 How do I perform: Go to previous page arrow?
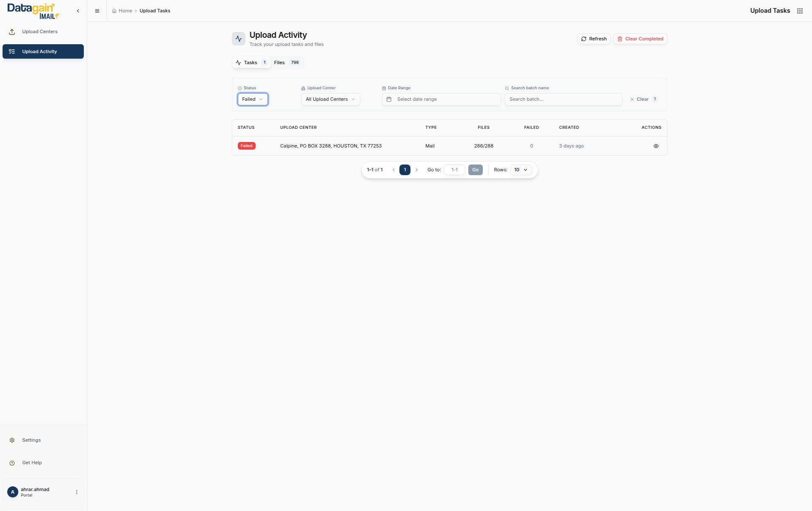pos(393,170)
